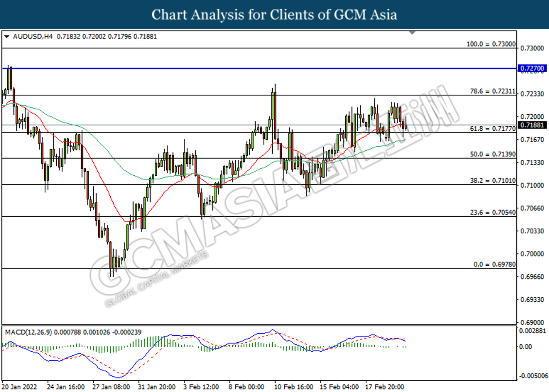This screenshot has height=392, width=549.
Task: Click the '0.0 = 0.69780' Fibonacci label
Action: point(495,264)
